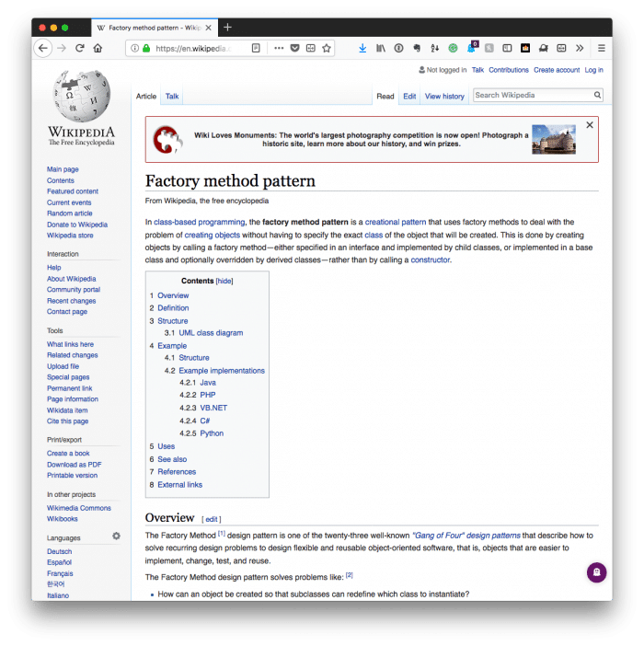
Task: Open the languages settings gear icon
Action: pyautogui.click(x=116, y=536)
